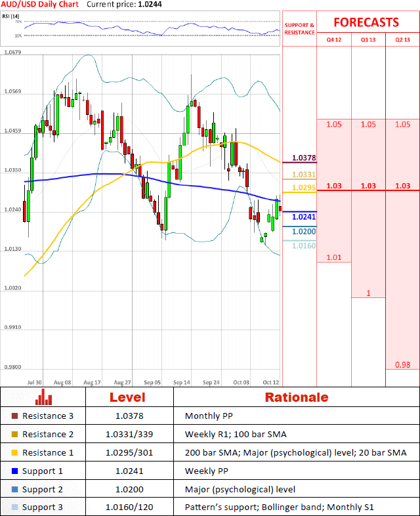Click the yellow Resistance 1 color square
This screenshot has height=516, width=420.
click(x=15, y=453)
